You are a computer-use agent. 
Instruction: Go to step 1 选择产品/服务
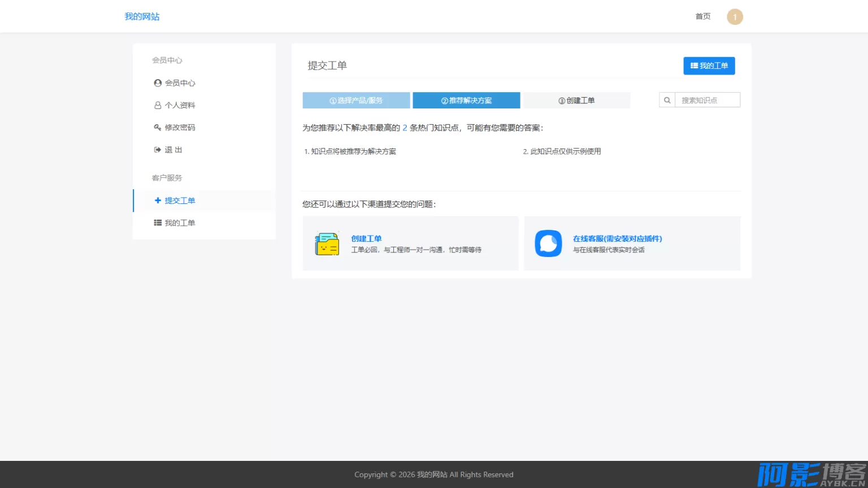356,101
